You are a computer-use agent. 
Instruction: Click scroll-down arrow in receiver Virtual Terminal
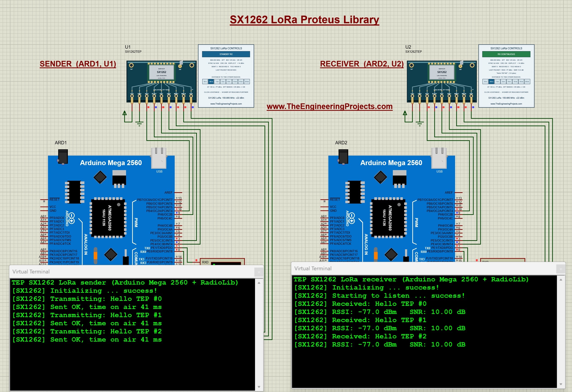click(x=561, y=384)
